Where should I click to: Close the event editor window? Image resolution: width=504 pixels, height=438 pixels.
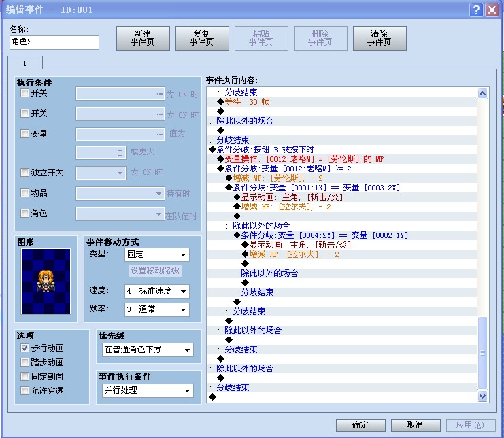click(x=492, y=10)
